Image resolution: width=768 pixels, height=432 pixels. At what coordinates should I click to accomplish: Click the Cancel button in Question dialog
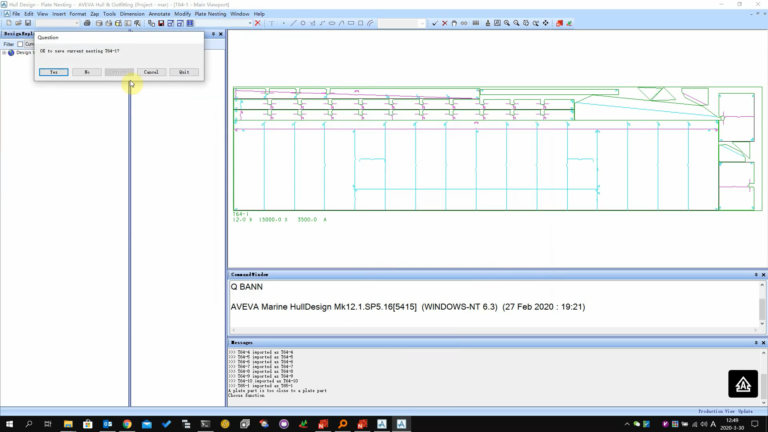(x=151, y=72)
